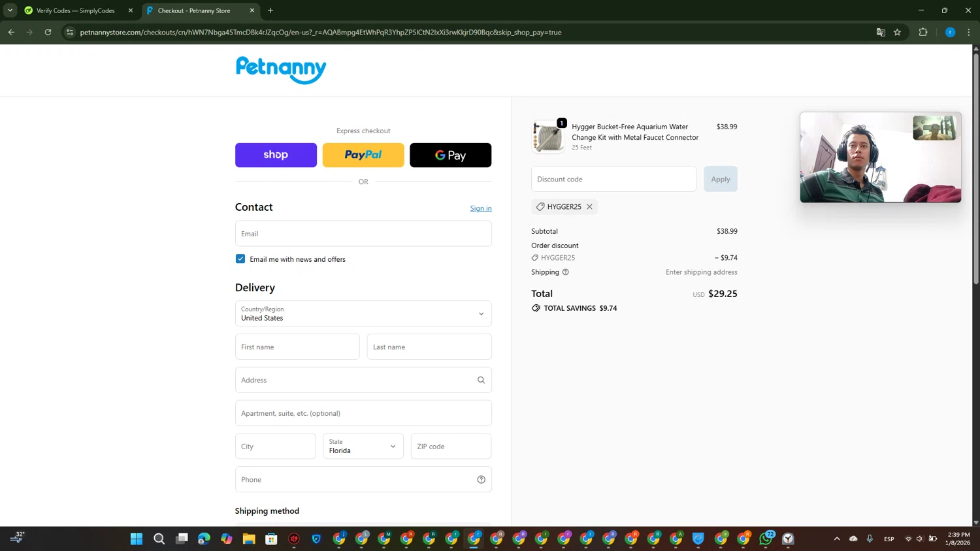Click the address search magnifier icon

pyautogui.click(x=481, y=380)
